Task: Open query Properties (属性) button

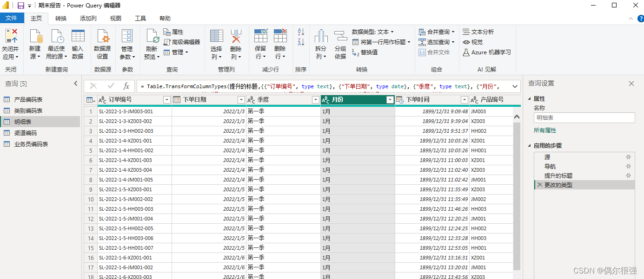Action: pyautogui.click(x=173, y=32)
